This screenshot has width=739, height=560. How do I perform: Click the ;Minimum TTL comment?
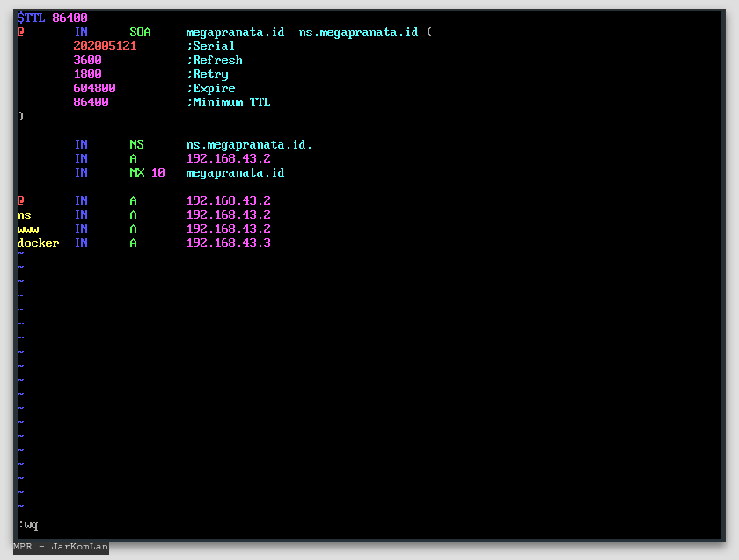point(228,102)
